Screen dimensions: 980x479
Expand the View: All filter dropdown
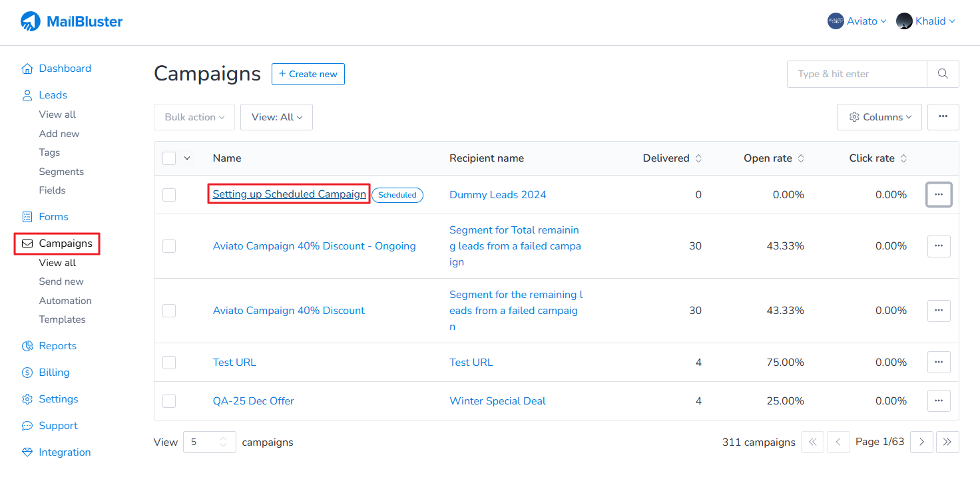[276, 117]
